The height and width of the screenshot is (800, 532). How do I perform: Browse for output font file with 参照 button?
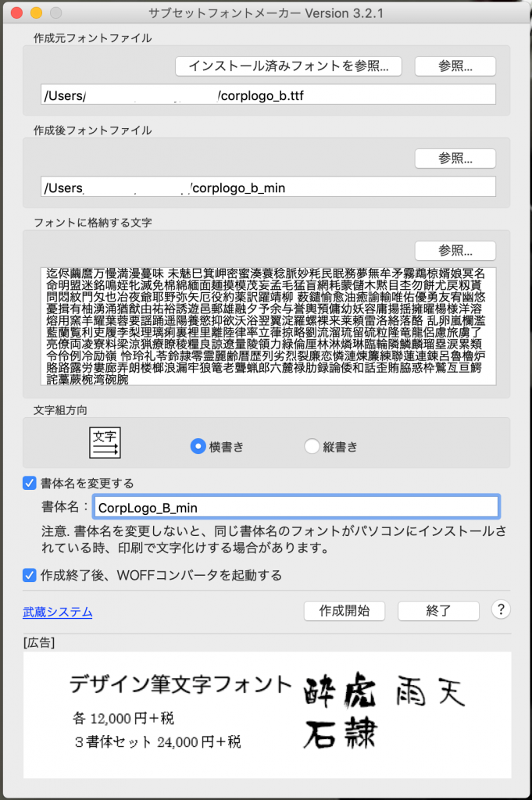pyautogui.click(x=455, y=159)
